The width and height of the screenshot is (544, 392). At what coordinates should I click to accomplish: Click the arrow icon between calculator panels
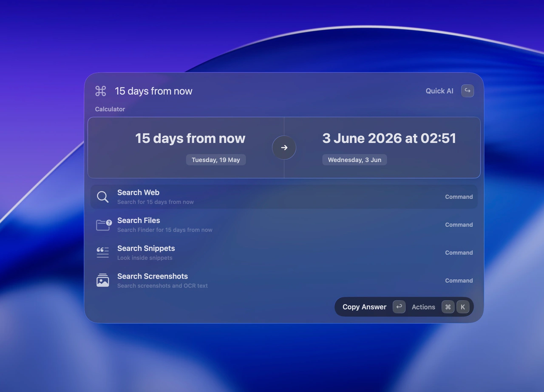[284, 147]
